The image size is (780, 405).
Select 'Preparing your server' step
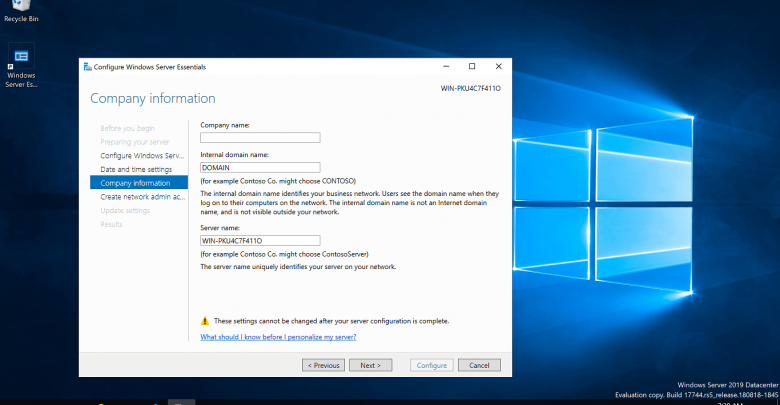click(x=135, y=142)
